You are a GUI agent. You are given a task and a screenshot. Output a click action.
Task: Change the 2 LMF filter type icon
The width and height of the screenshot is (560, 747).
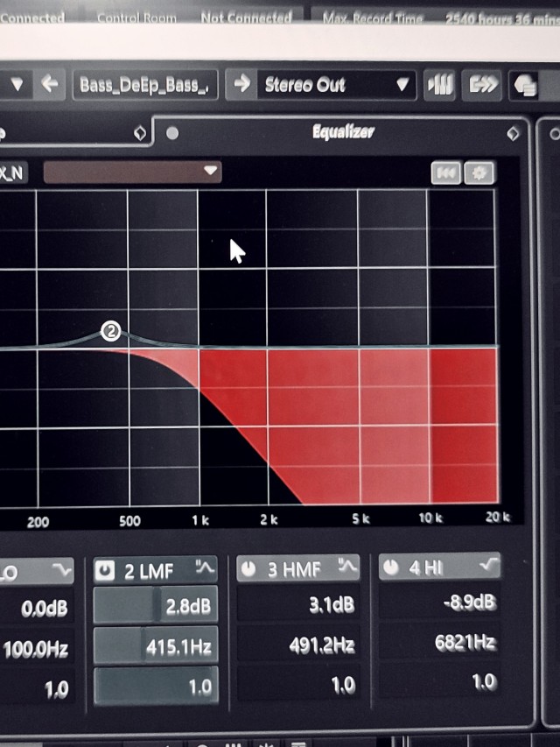(205, 567)
